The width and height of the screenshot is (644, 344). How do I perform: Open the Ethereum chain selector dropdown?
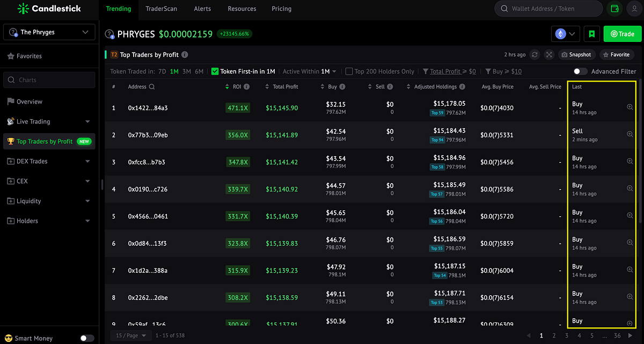[x=566, y=34]
